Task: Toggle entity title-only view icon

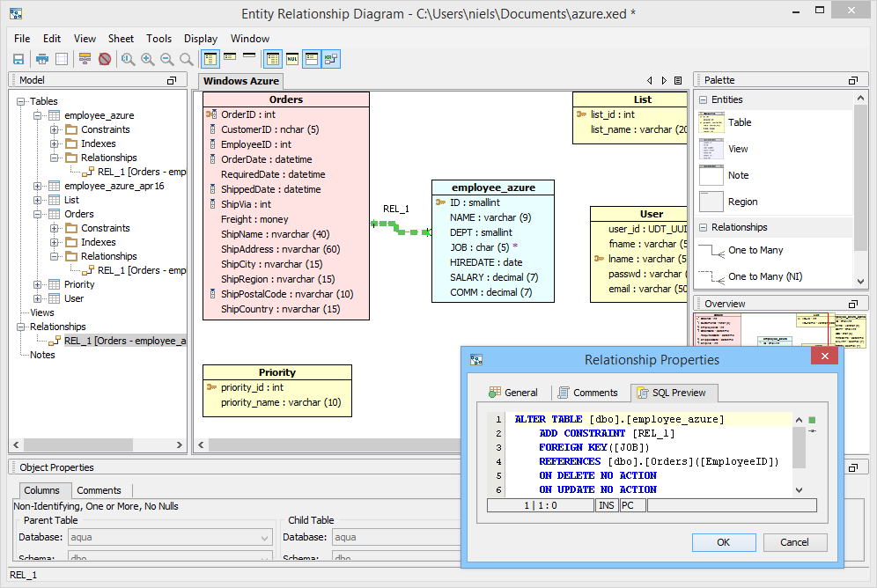Action: pos(249,55)
